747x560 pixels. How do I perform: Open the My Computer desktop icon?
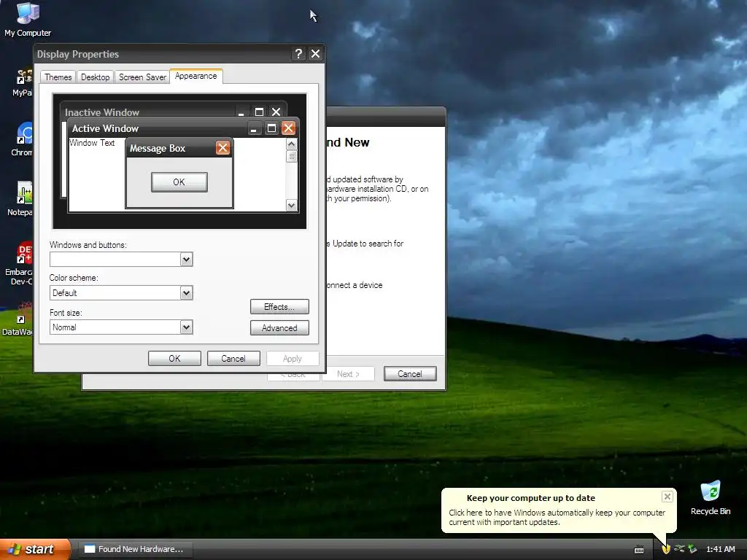pos(28,19)
